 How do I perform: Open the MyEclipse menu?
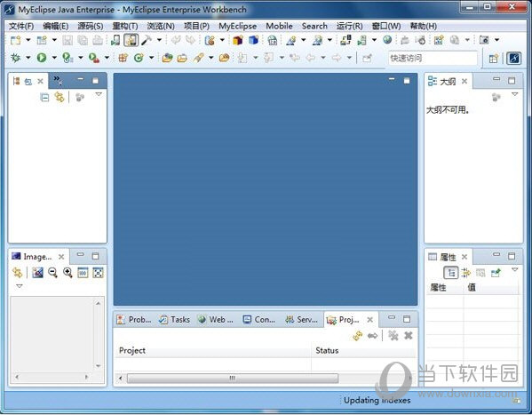pos(237,26)
